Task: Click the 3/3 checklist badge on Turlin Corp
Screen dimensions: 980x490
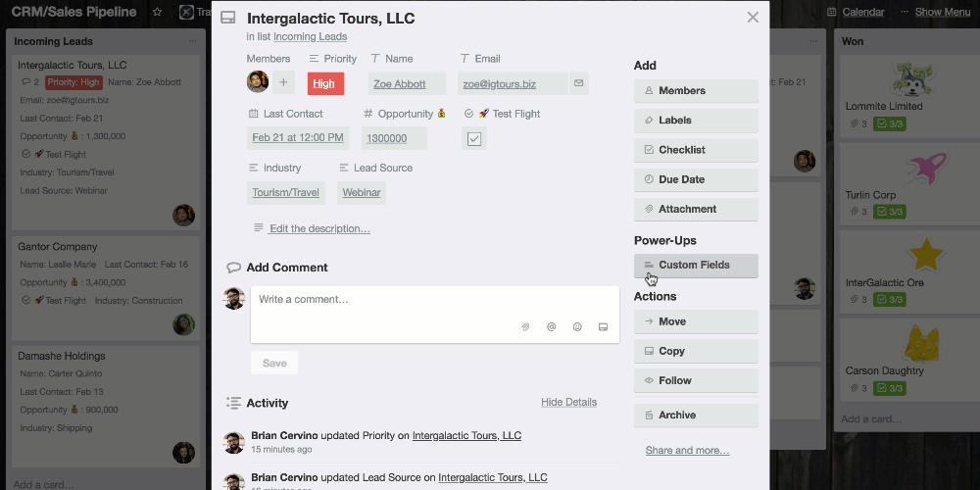Action: point(890,212)
